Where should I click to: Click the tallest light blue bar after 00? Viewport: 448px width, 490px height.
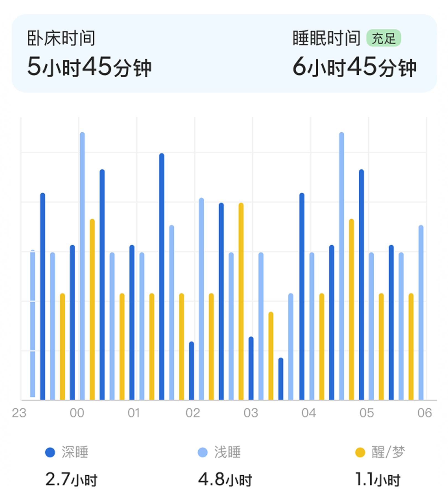(x=82, y=266)
